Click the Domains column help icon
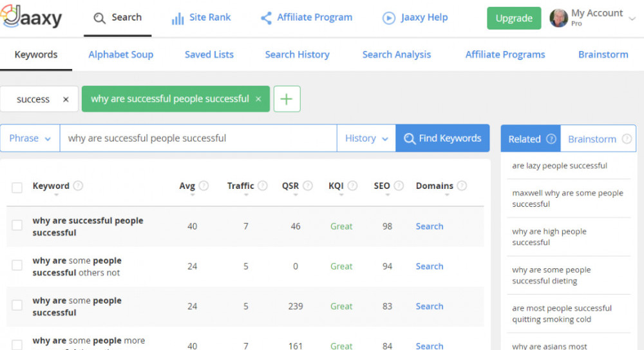 pos(462,186)
